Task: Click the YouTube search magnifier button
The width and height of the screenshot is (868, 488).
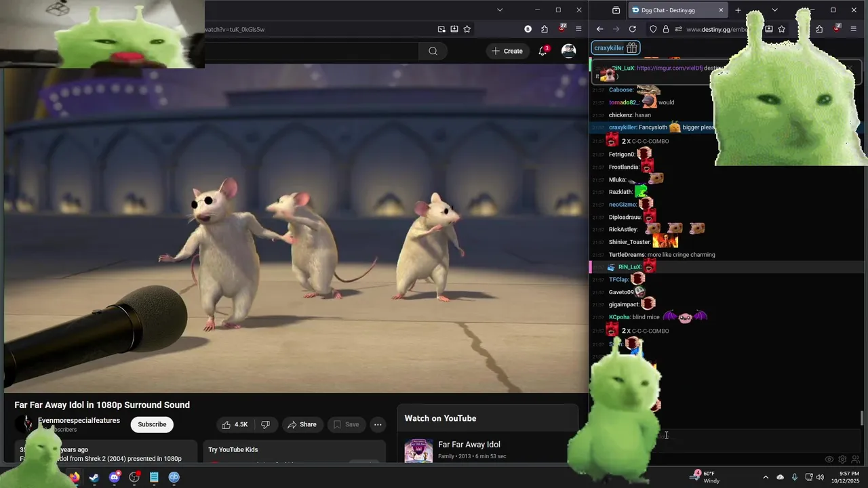Action: coord(433,51)
